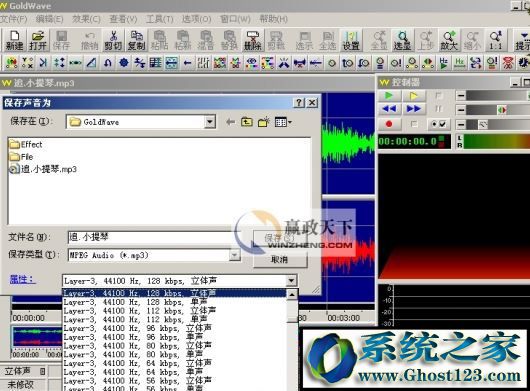Click the 1:1 zoom icon
Screen dimensions: 530x391
pos(496,40)
